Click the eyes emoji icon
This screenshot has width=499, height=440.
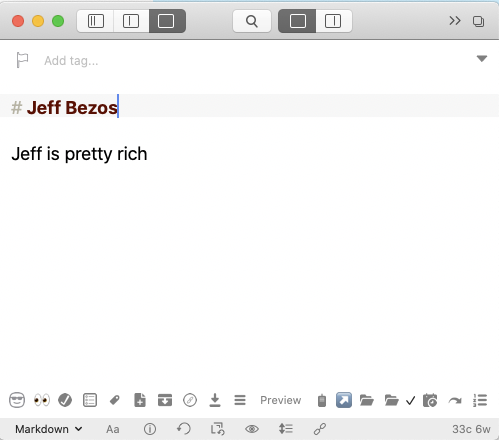coord(42,400)
